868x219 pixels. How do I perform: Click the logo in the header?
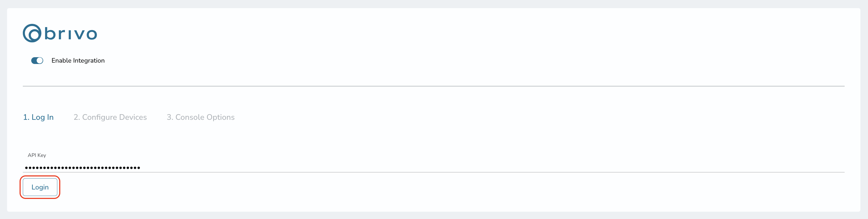point(60,33)
